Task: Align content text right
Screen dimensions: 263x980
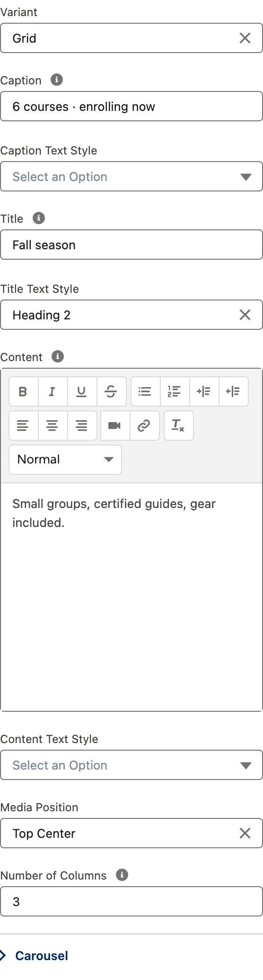Action: 82,426
